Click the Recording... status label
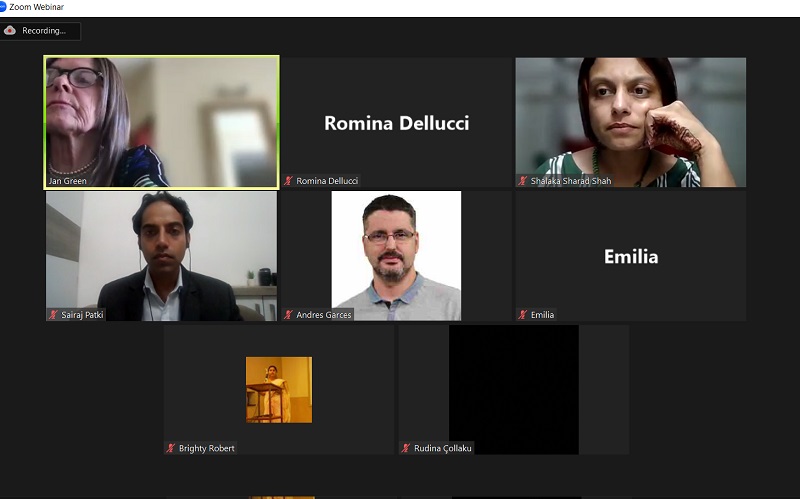Screen dimensions: 800x499 (44, 31)
